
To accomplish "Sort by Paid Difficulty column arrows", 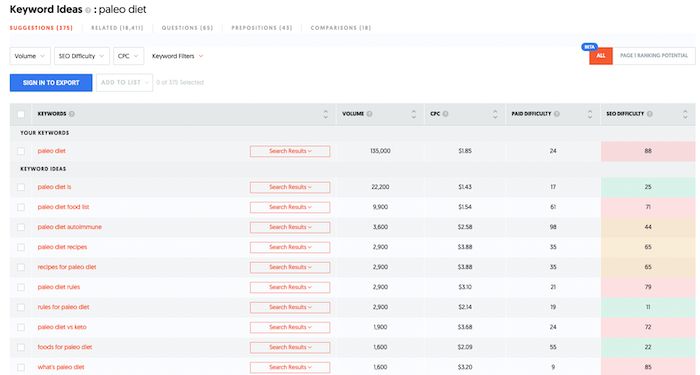I will (x=590, y=114).
